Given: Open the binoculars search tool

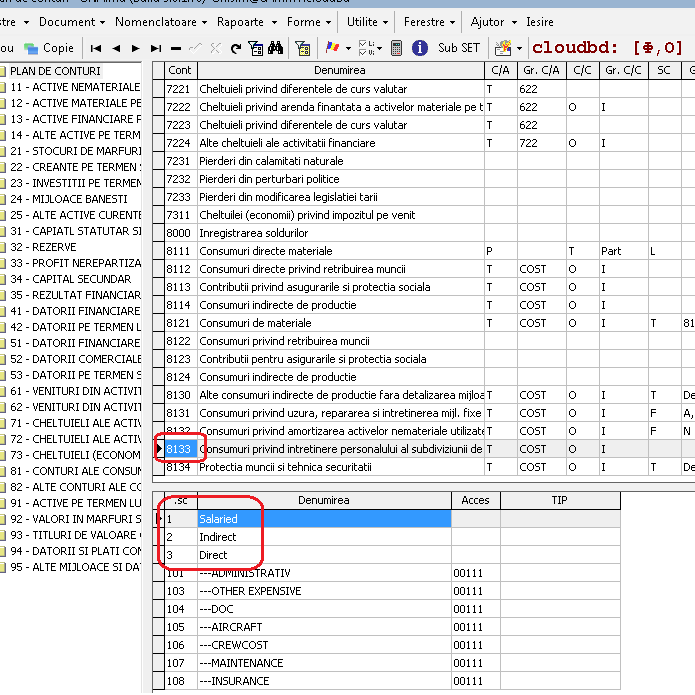Looking at the screenshot, I should click(275, 48).
